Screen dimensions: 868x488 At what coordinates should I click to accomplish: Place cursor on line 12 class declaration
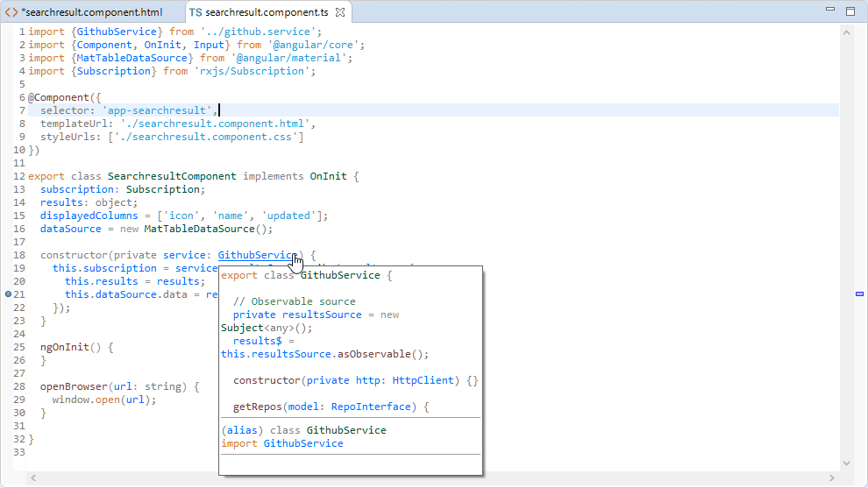[193, 176]
